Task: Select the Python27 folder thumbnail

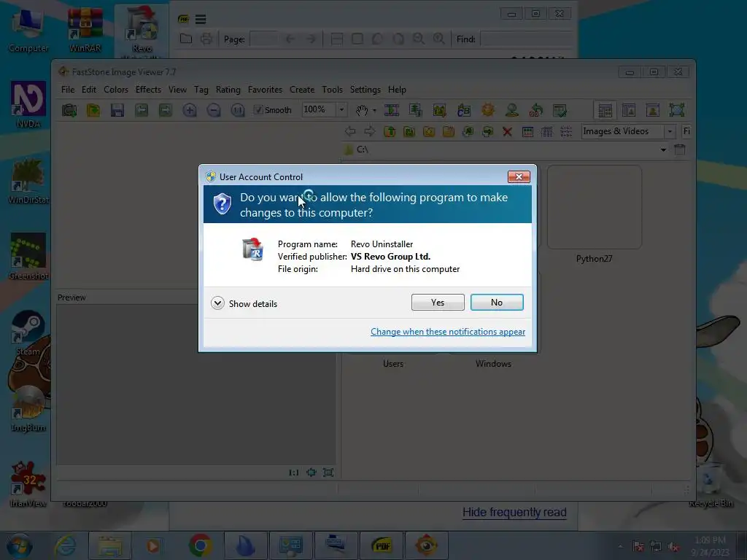Action: [x=594, y=207]
